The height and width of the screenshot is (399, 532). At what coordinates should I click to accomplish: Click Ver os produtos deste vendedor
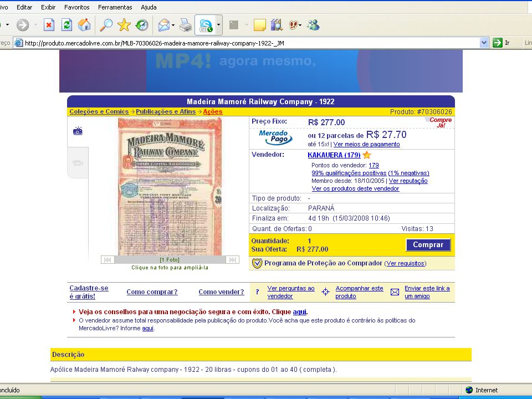tap(355, 188)
